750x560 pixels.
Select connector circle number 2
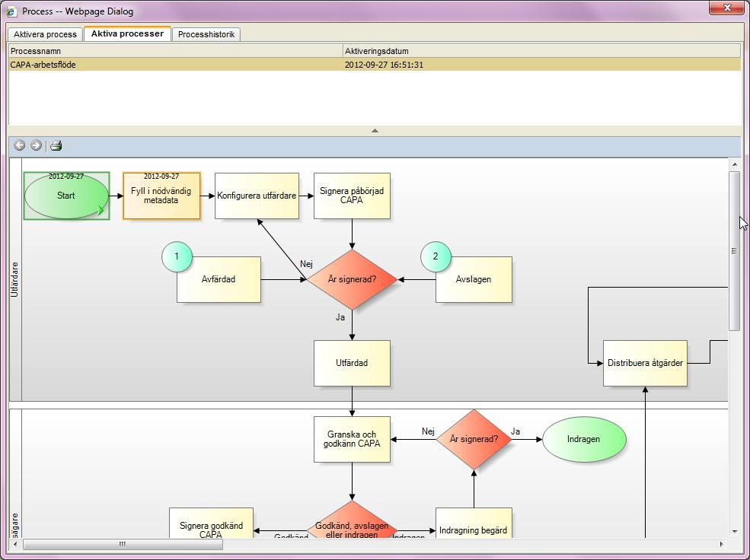436,256
